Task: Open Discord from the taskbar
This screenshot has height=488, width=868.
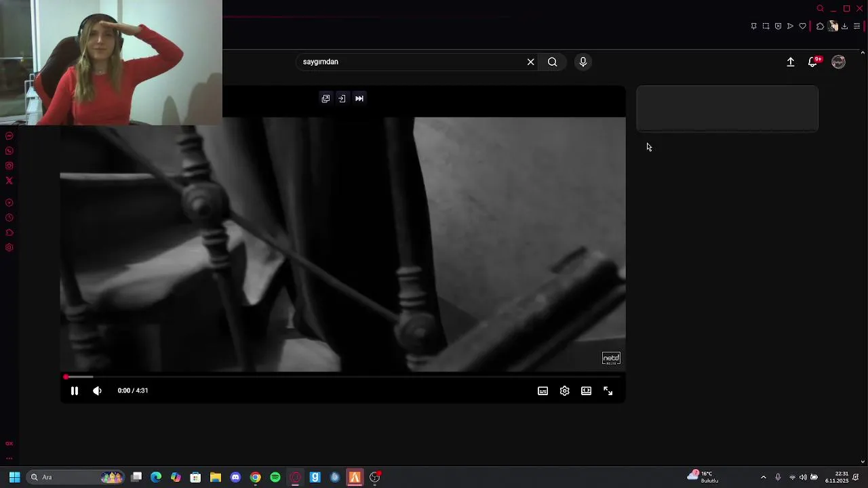Action: 235,477
